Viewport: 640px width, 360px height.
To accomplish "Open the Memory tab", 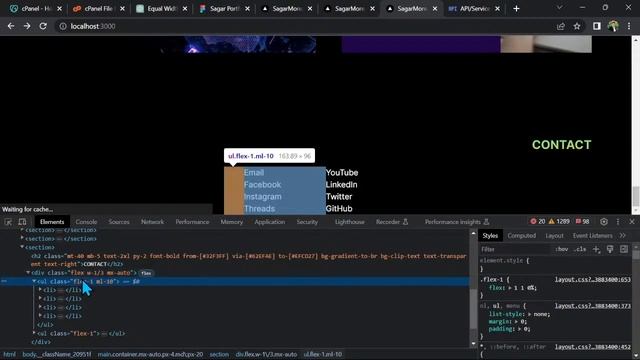I will (x=231, y=222).
